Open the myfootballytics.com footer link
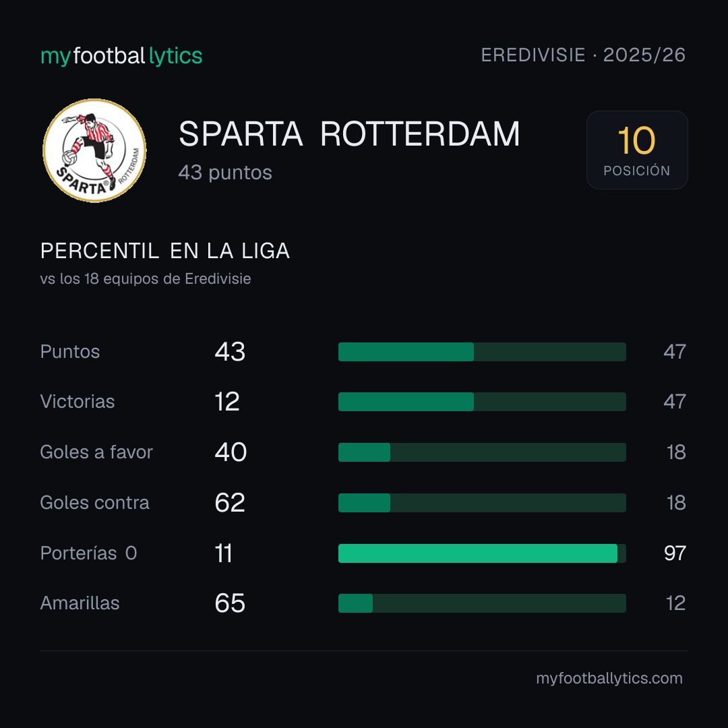Viewport: 728px width, 728px height. tap(609, 678)
